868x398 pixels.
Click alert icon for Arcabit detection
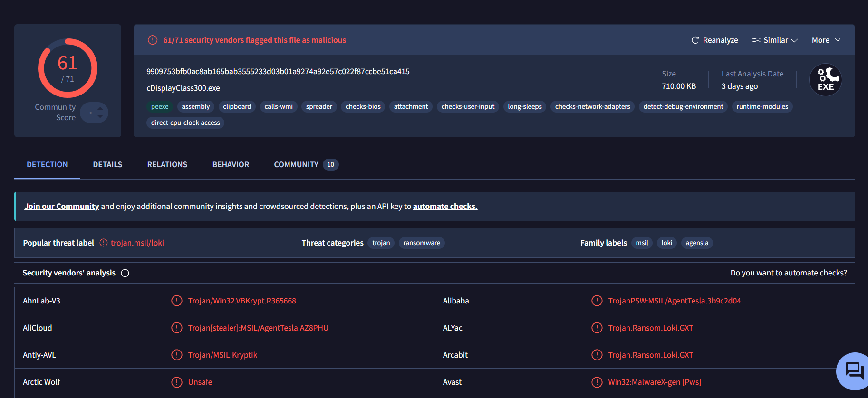click(x=597, y=355)
